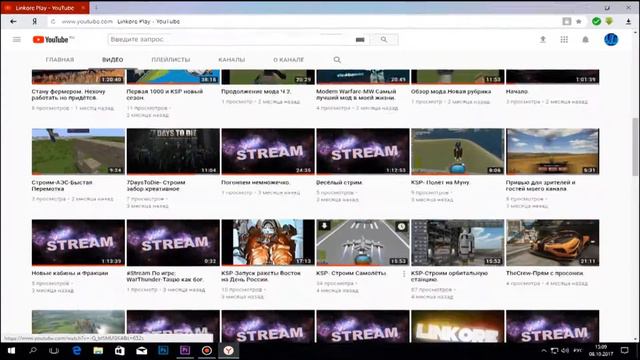
Task: Launch Microsoft Edge from taskbar
Action: pos(76,351)
